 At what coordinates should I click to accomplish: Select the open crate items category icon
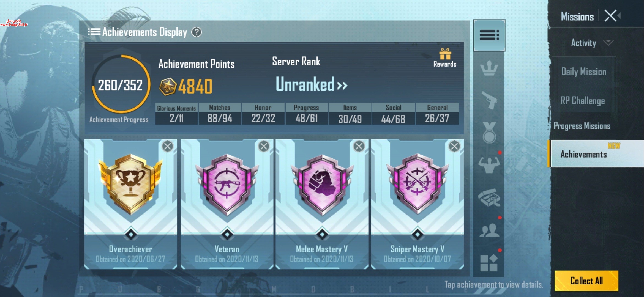tap(489, 197)
